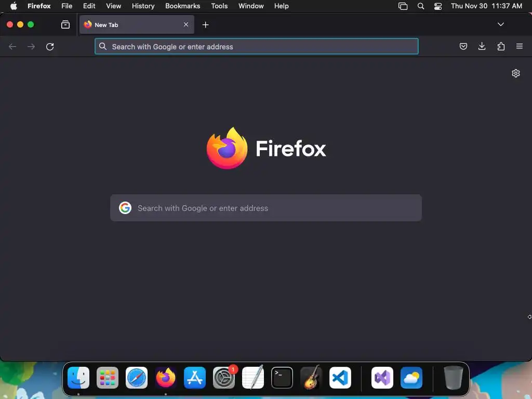
Task: Open App Store from the Dock
Action: click(195, 377)
